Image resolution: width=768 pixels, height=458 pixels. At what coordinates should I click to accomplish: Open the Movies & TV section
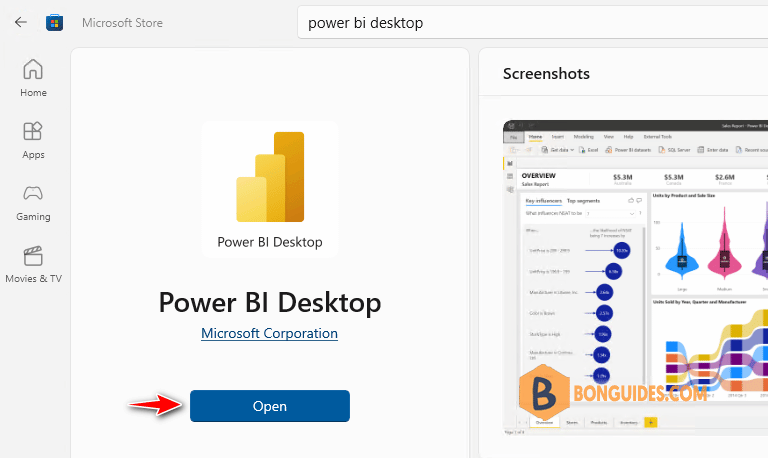click(33, 265)
